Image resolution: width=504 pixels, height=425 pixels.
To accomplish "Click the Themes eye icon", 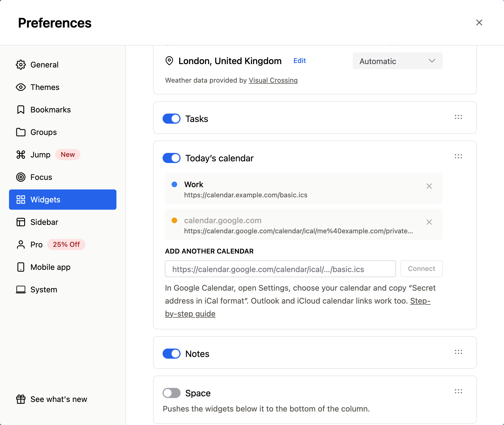I will click(21, 87).
